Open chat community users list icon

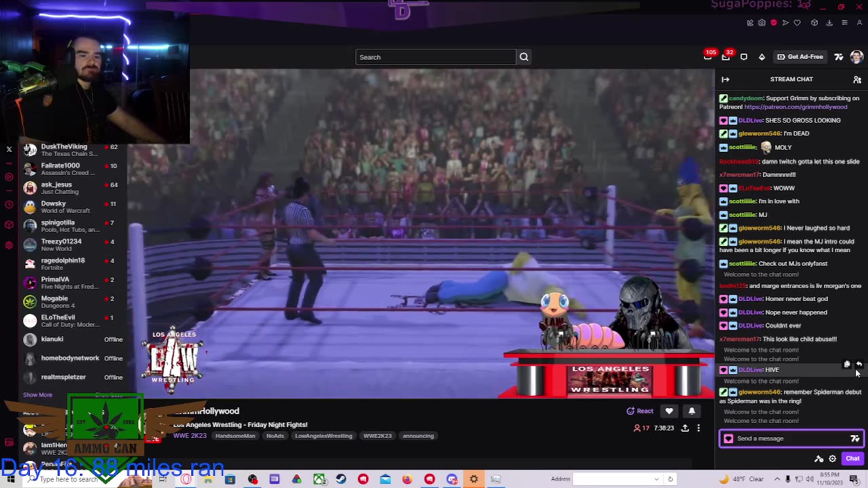point(857,79)
